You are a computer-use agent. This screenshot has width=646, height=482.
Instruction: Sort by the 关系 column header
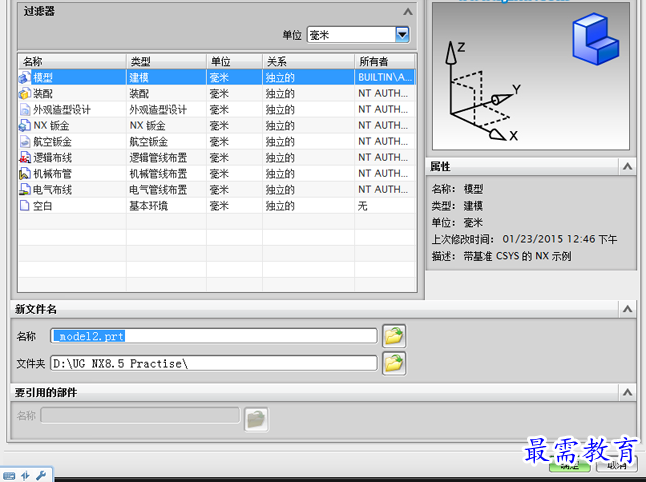[308, 61]
